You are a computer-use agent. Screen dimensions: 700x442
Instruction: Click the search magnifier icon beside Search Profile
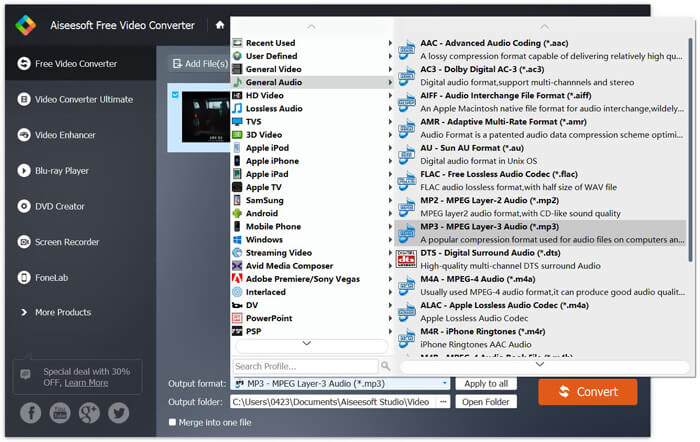point(386,367)
